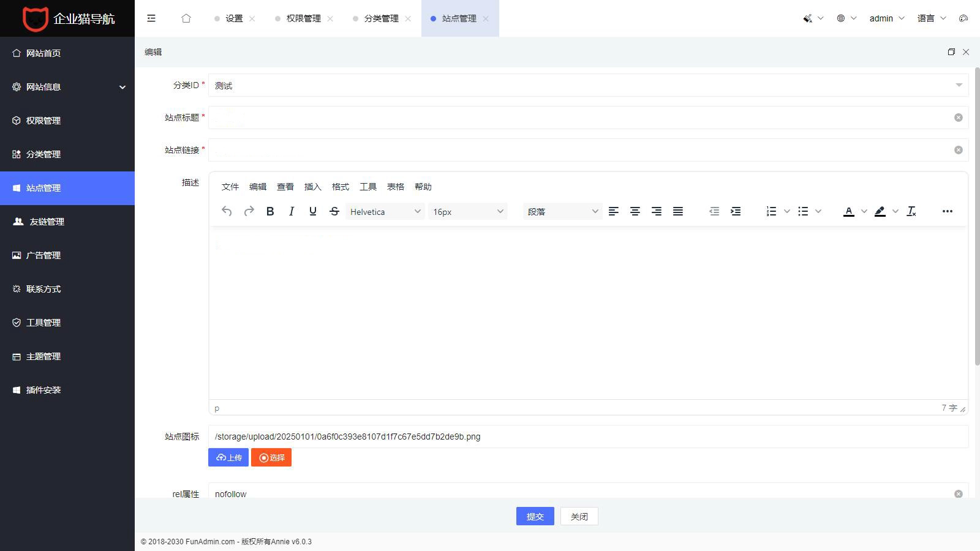Center align the paragraph text

635,211
